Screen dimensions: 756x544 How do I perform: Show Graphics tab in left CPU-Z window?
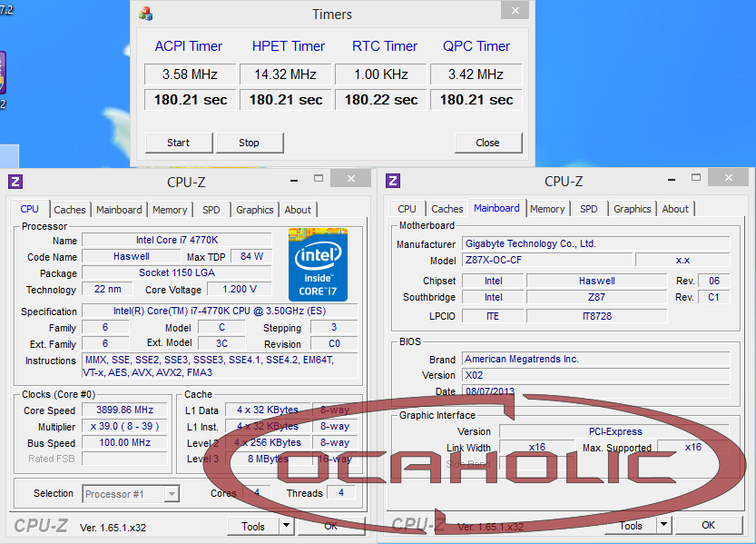[x=254, y=210]
